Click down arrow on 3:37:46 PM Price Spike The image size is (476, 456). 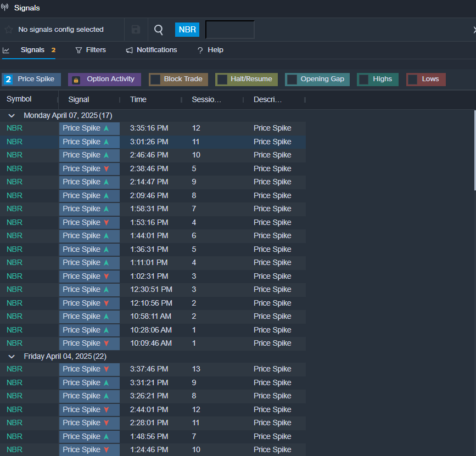coord(107,369)
